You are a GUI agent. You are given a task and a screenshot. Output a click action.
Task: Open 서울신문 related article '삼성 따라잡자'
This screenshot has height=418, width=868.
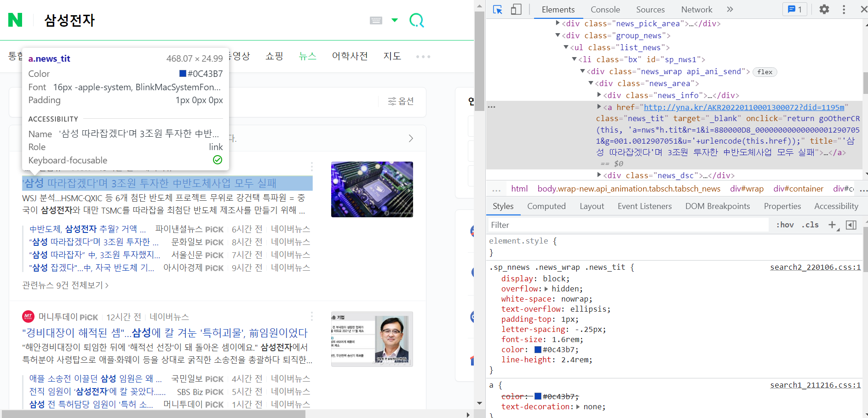tap(95, 255)
